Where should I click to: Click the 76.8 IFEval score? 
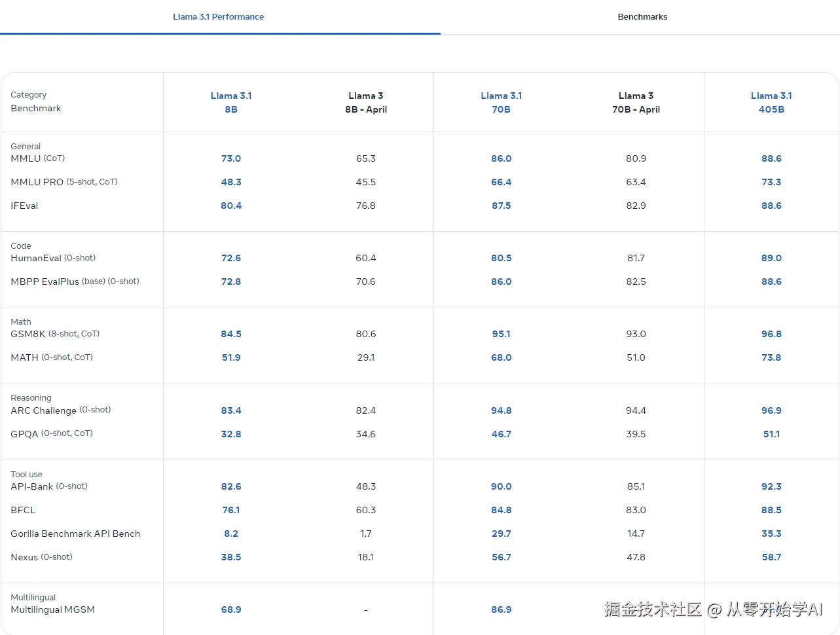click(366, 206)
